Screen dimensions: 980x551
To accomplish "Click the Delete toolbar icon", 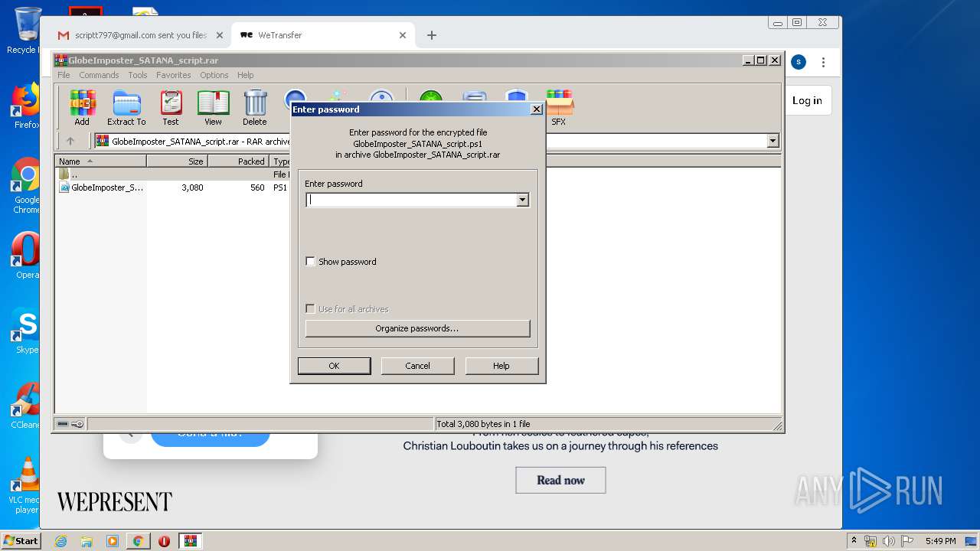I will pos(255,108).
